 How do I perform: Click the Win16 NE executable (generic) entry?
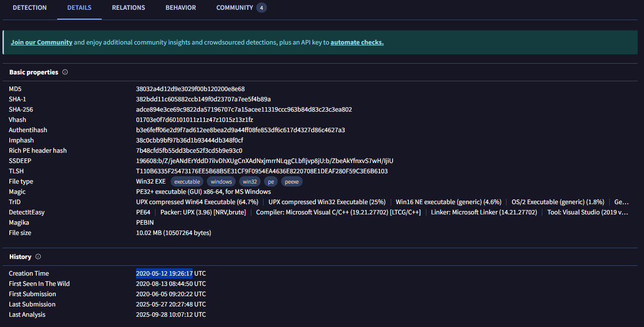[x=449, y=202]
